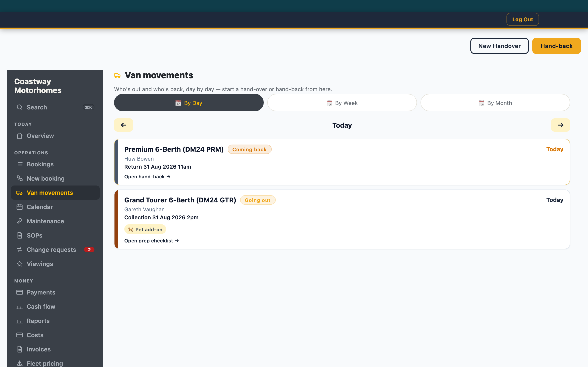
Task: Switch to By Week view
Action: coord(342,103)
